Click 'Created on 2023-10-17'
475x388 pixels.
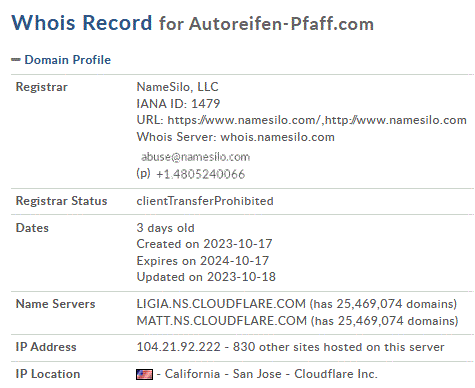pyautogui.click(x=204, y=244)
